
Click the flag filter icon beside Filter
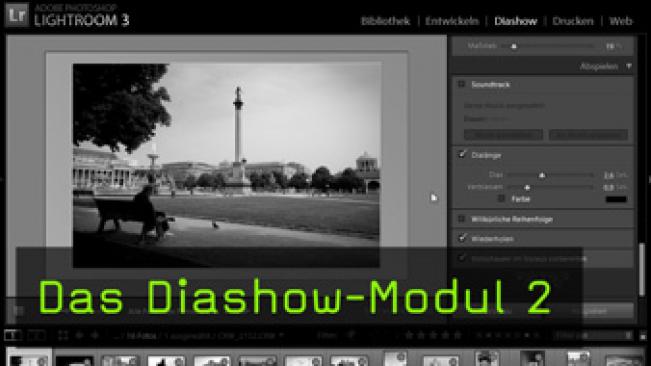tap(351, 335)
